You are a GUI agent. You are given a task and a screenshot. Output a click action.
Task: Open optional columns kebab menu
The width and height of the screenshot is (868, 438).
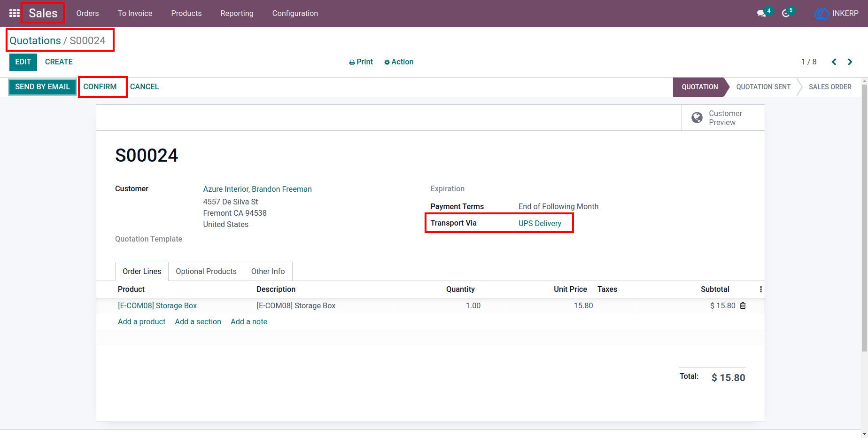[760, 289]
